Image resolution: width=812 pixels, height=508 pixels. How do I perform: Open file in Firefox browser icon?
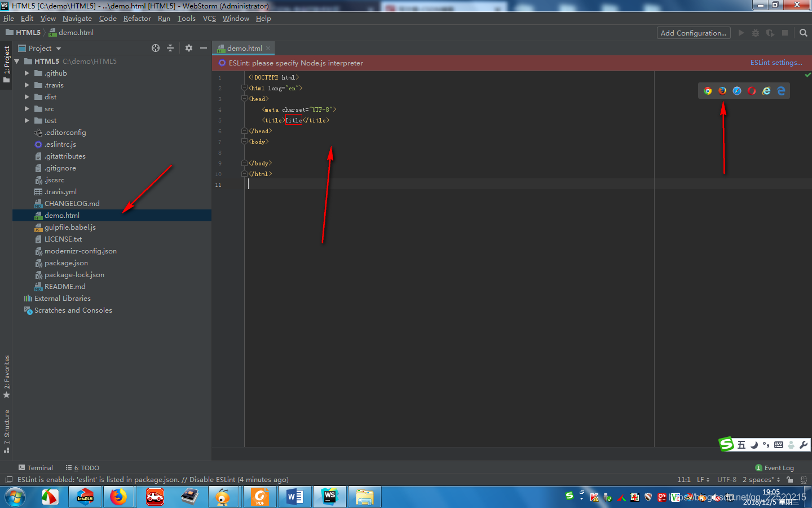[722, 91]
